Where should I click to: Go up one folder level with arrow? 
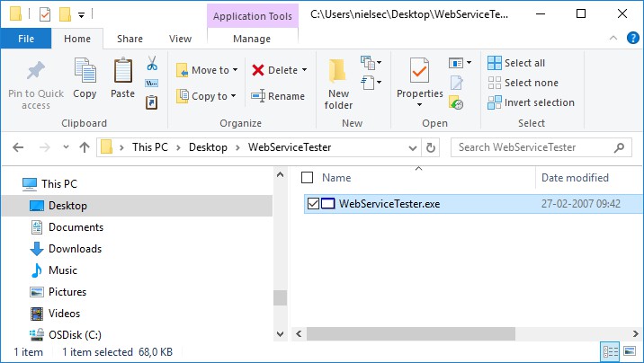tap(85, 147)
